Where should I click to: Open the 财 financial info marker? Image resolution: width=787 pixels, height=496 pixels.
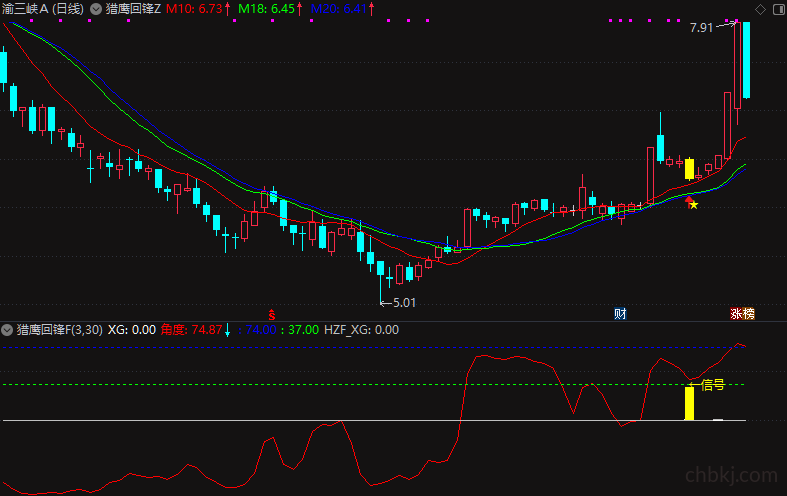pos(620,314)
